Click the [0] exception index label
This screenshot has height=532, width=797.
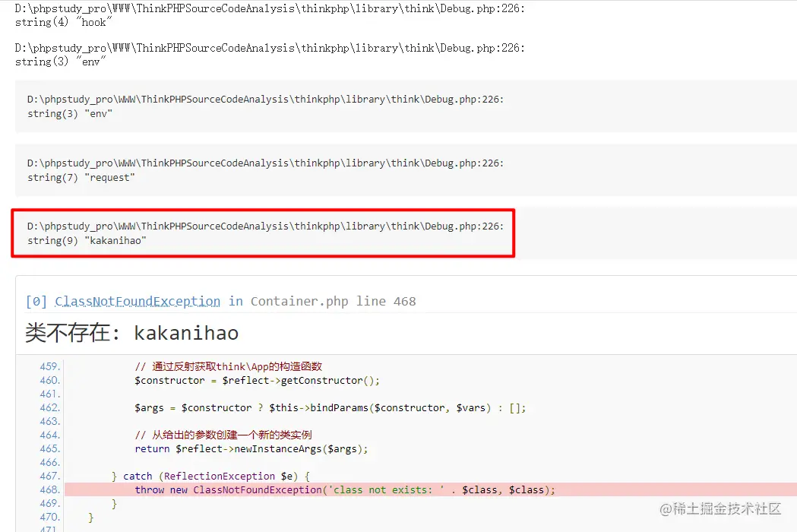(36, 301)
